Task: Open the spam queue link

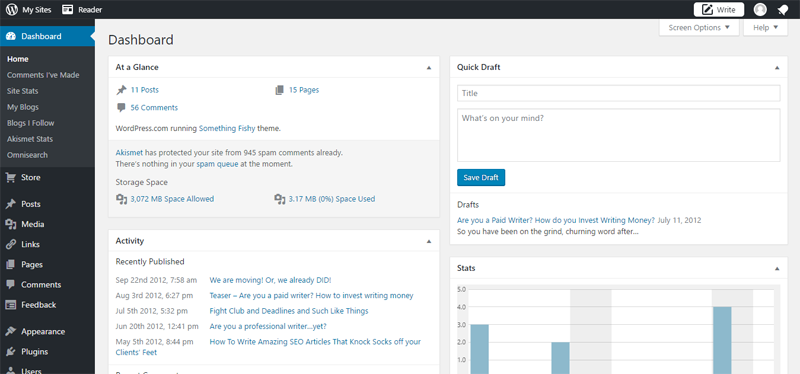Action: 217,164
